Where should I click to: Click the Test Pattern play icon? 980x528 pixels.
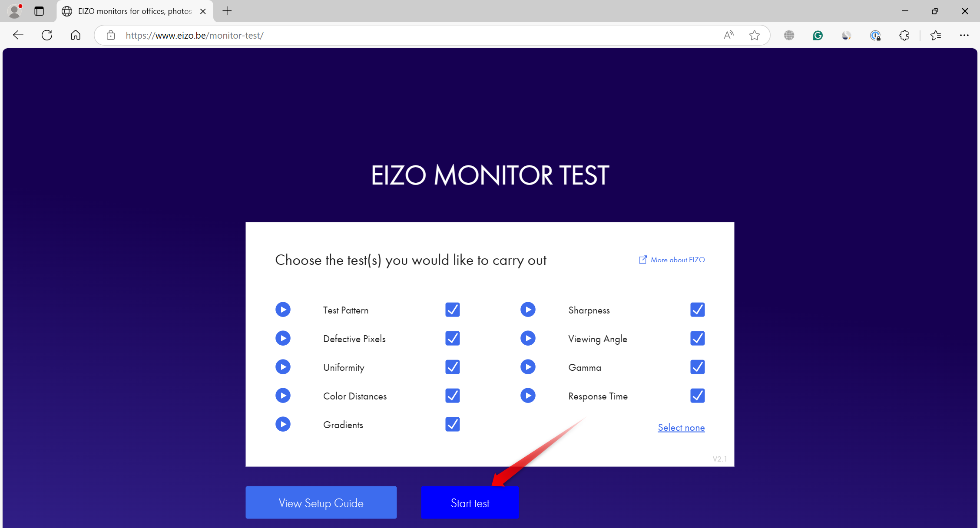[x=284, y=310]
